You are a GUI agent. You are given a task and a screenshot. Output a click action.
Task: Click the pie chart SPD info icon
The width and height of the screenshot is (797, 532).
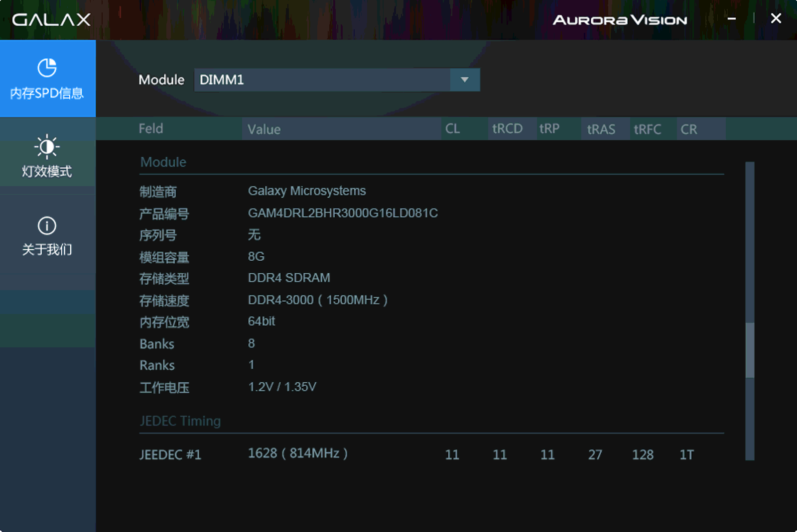[x=47, y=68]
